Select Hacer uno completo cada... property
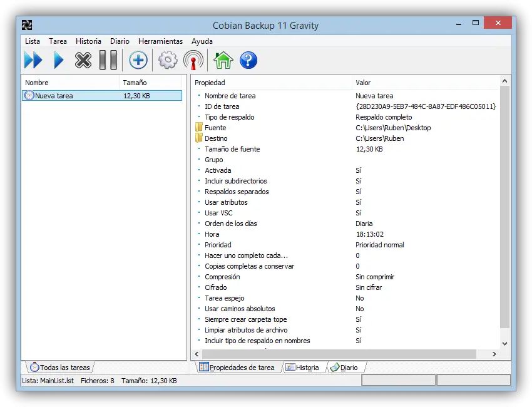 (x=247, y=255)
